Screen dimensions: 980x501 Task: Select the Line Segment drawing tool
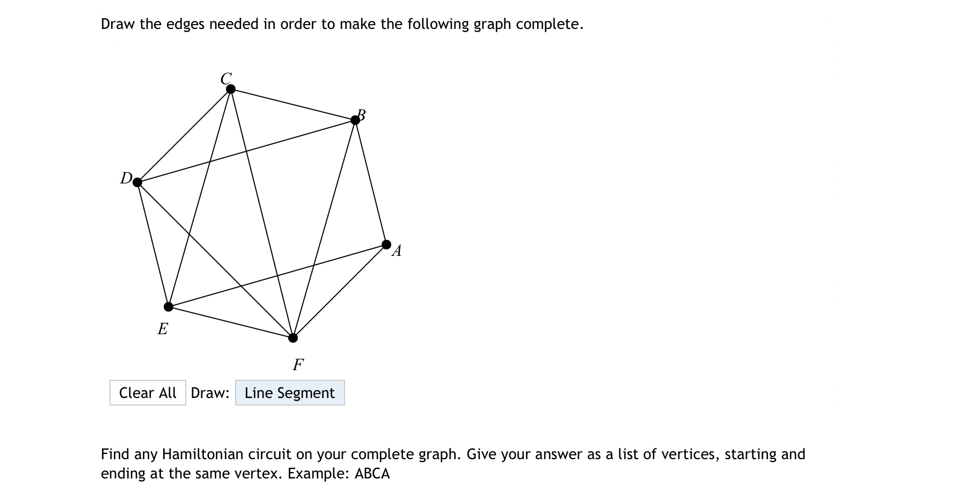pyautogui.click(x=290, y=393)
